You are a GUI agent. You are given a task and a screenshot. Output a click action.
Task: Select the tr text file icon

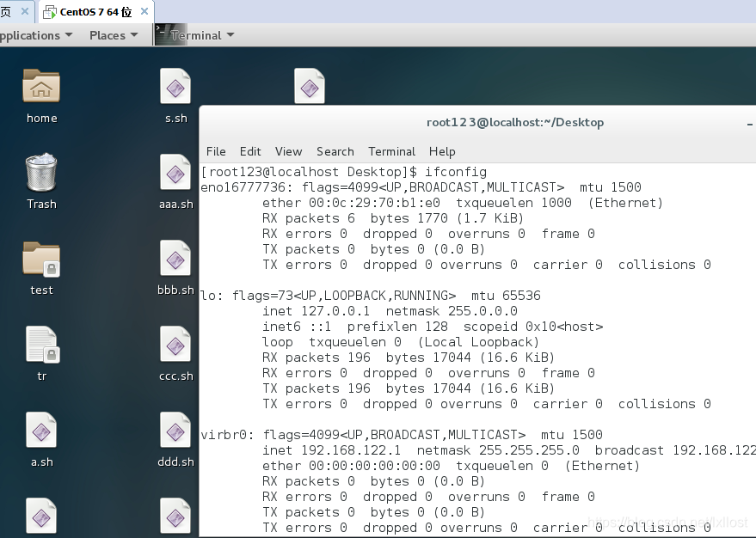pos(42,345)
